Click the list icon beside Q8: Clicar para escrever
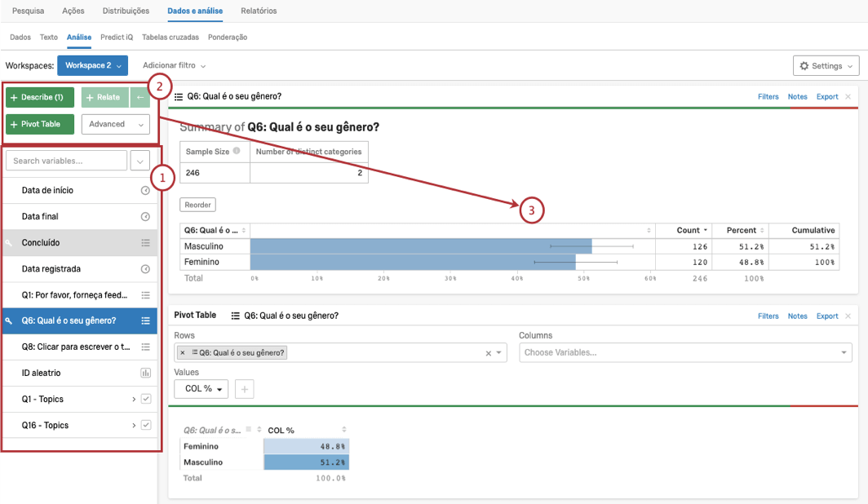868x504 pixels. click(x=145, y=347)
